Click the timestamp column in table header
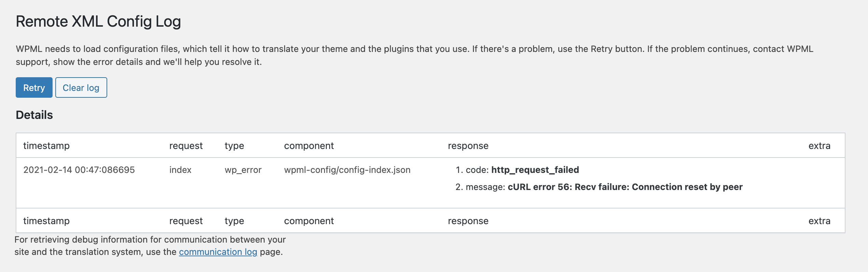The image size is (868, 272). tap(46, 146)
